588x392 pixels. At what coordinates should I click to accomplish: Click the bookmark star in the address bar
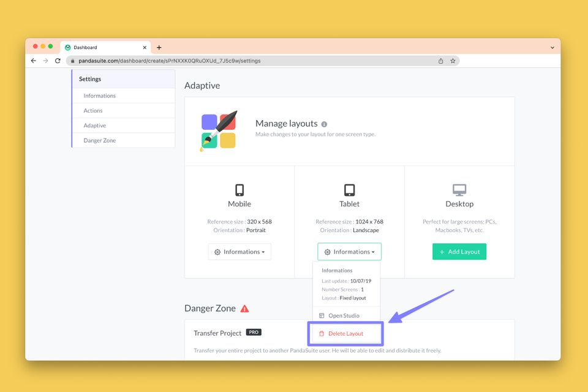click(453, 61)
